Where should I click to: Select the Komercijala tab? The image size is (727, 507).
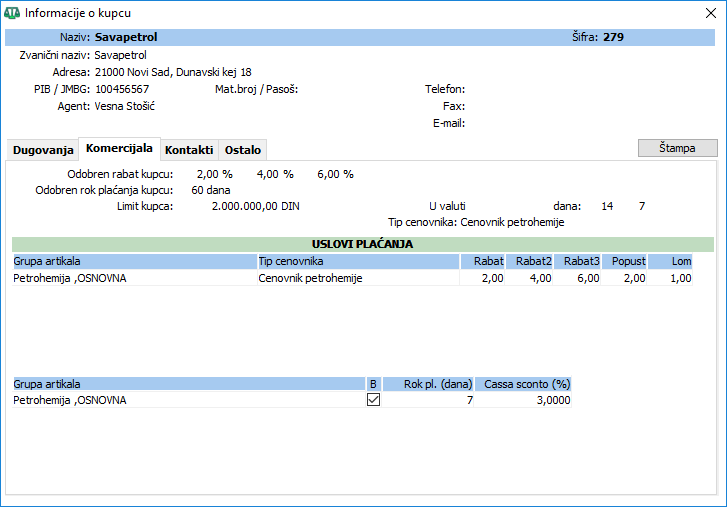[119, 148]
